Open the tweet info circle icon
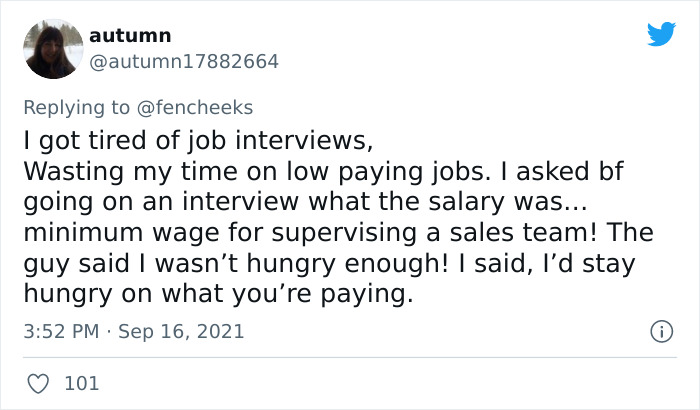The width and height of the screenshot is (700, 410). coord(660,330)
